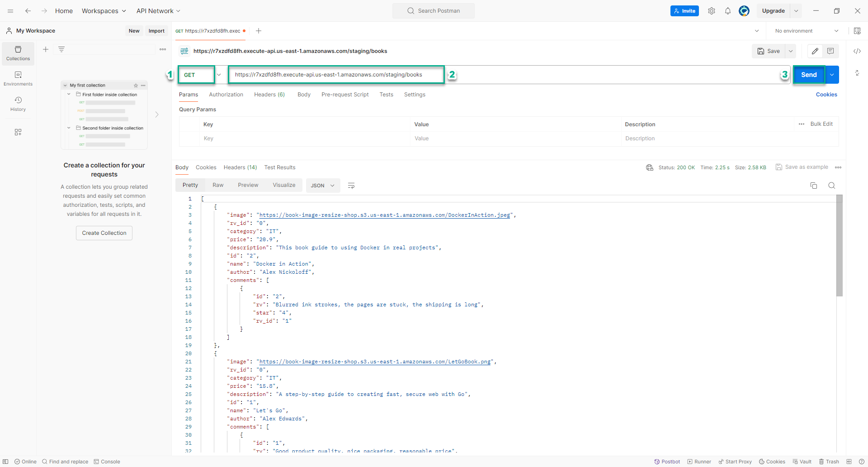Expand the tabs list chevron
This screenshot has width=868, height=467.
[x=757, y=31]
